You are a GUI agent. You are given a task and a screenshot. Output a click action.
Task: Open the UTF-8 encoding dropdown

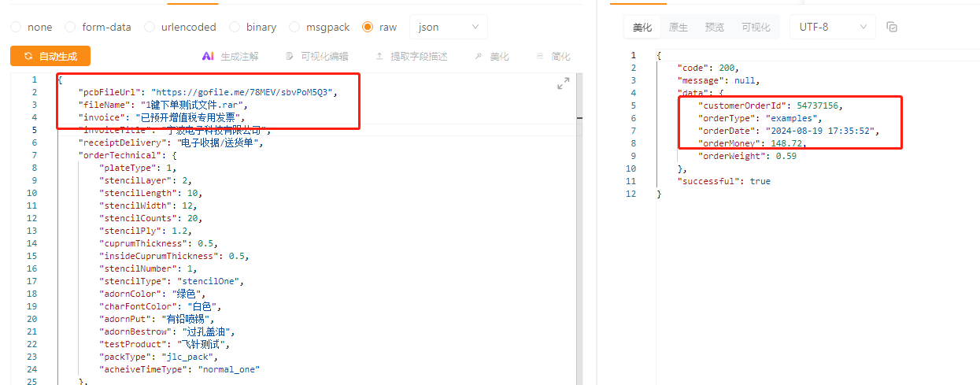click(832, 27)
